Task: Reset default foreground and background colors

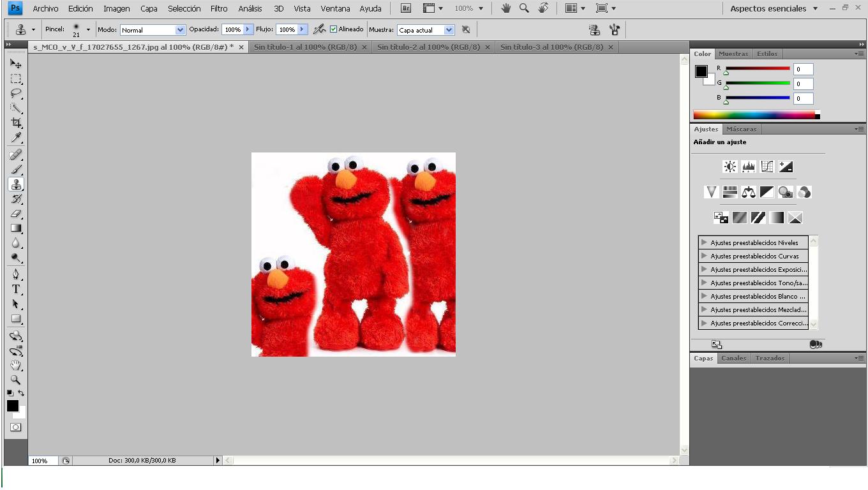Action: (x=10, y=393)
